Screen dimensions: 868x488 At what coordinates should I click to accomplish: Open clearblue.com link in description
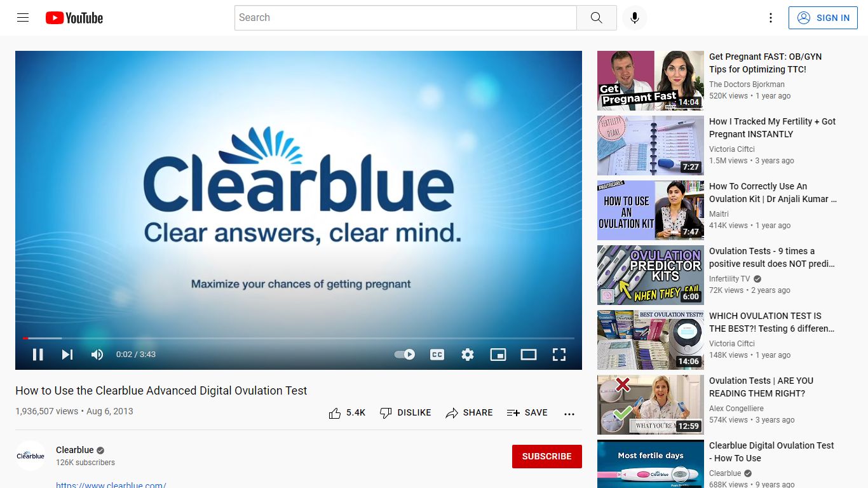point(111,484)
